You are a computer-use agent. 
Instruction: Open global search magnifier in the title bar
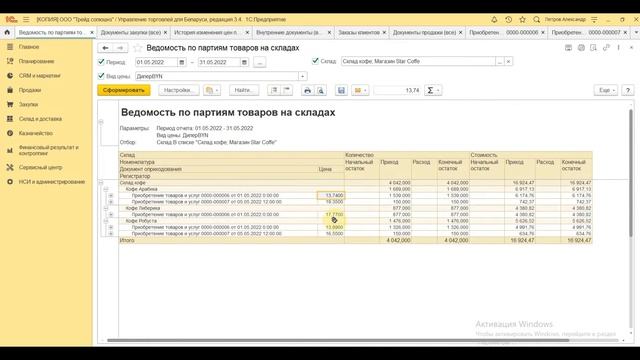(537, 19)
